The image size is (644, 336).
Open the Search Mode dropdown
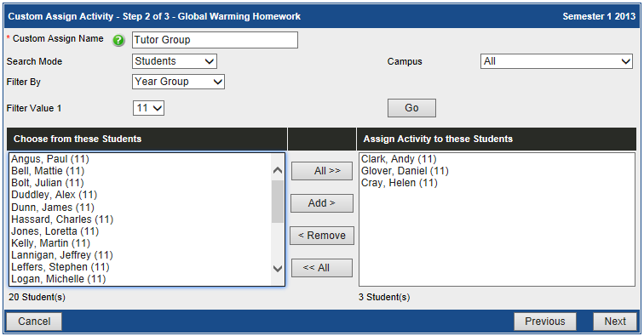coord(175,61)
